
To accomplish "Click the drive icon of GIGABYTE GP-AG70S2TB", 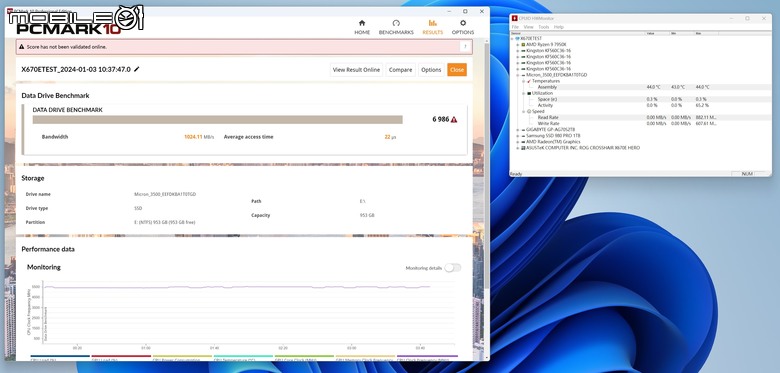I will click(x=523, y=129).
